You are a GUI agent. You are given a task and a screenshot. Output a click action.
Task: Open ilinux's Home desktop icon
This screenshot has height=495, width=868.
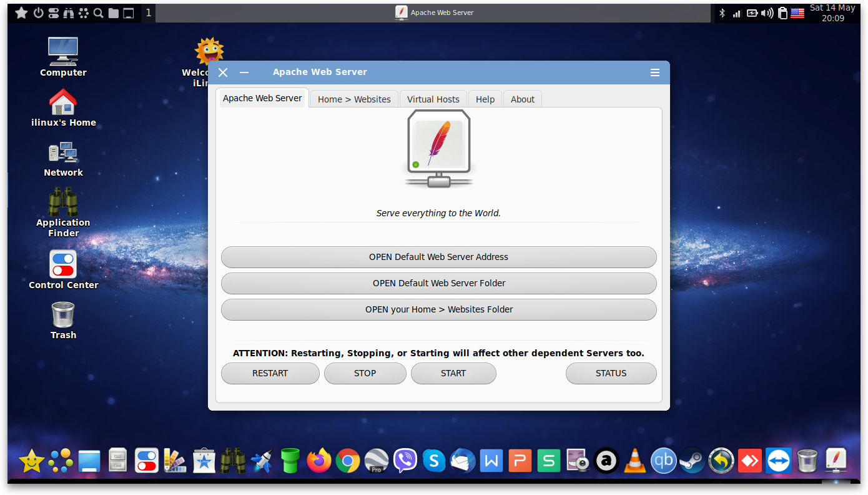pos(63,107)
